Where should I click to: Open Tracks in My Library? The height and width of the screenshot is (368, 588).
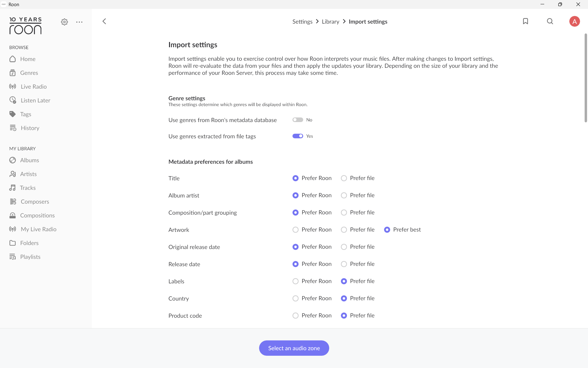click(28, 188)
